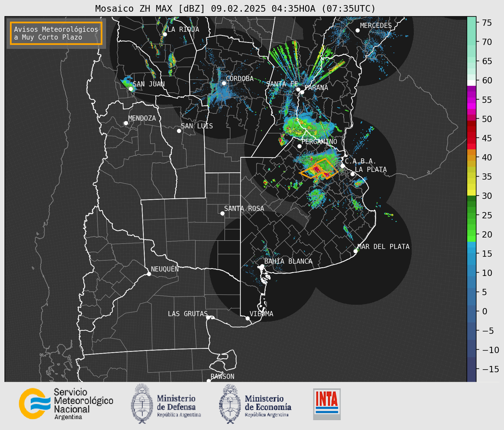Select the C.A.B.A. city marker

(x=343, y=166)
